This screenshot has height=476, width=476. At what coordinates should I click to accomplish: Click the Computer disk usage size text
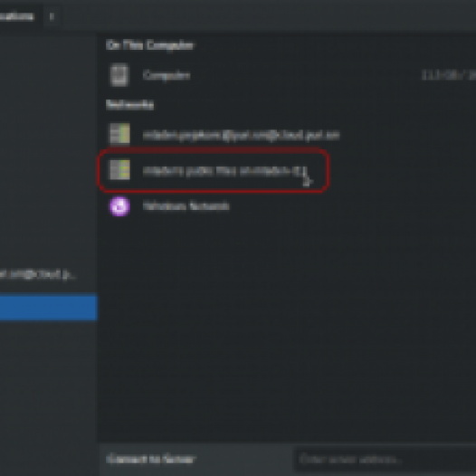[x=449, y=75]
